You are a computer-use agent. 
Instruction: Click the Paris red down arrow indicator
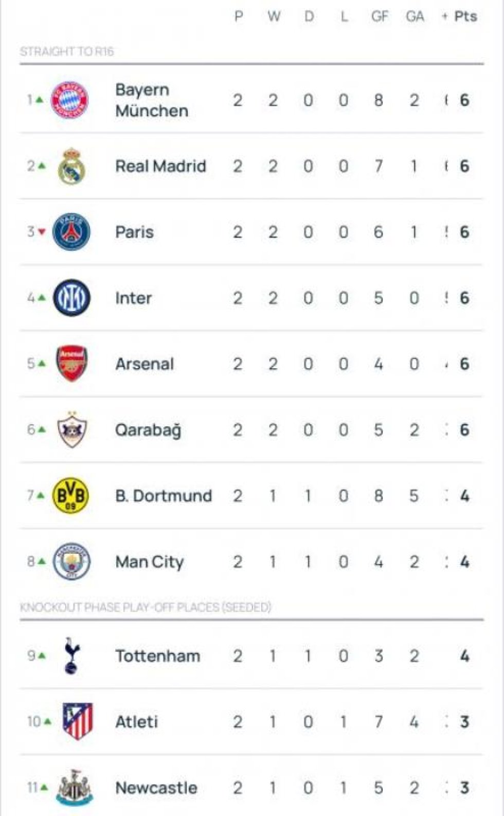(42, 232)
